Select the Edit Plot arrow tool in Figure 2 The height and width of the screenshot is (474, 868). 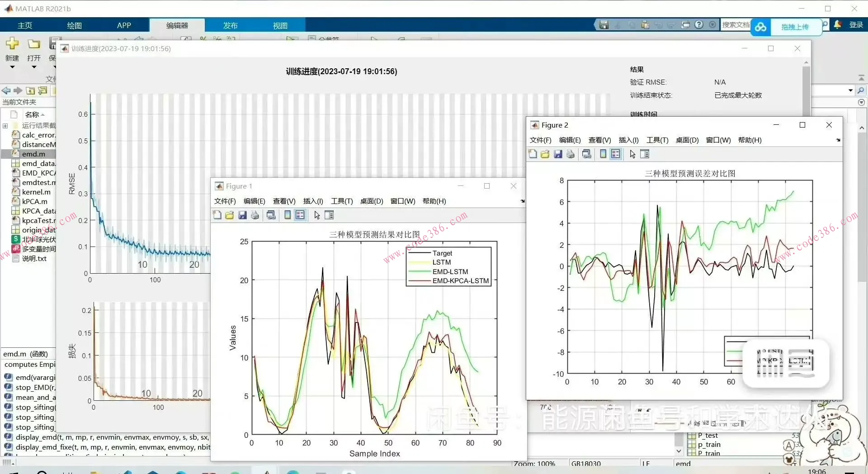[632, 154]
